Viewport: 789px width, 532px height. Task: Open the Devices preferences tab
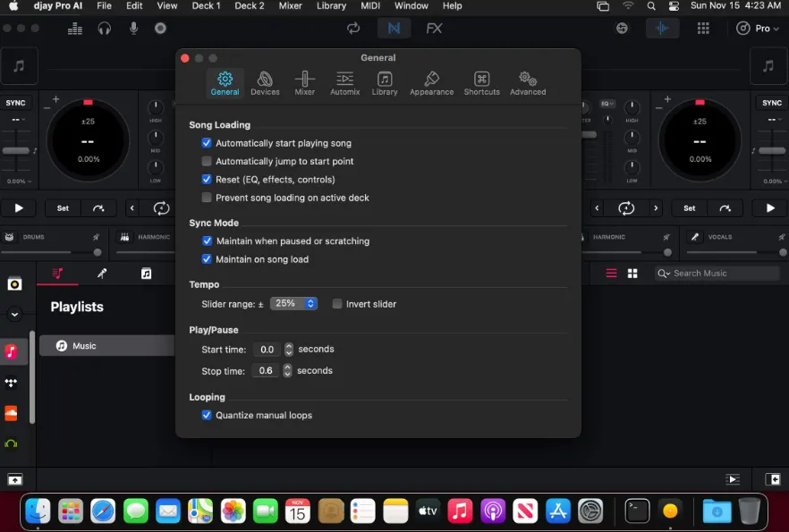(x=265, y=83)
